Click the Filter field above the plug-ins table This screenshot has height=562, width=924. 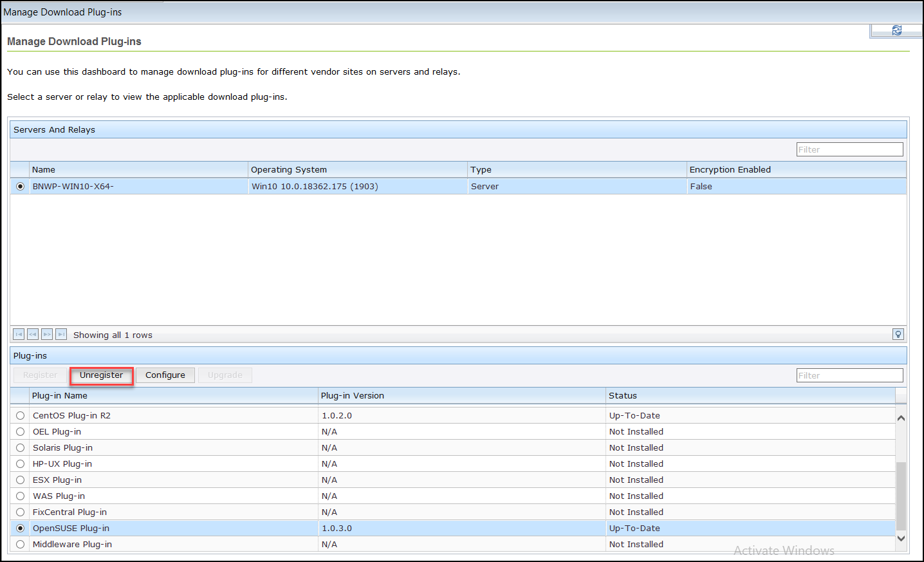click(x=849, y=375)
